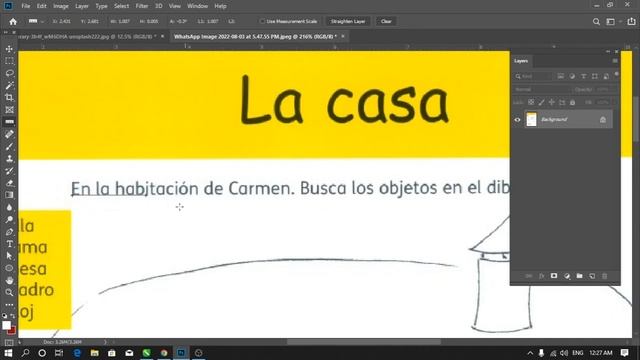
Task: Select the Crop tool
Action: pyautogui.click(x=9, y=98)
